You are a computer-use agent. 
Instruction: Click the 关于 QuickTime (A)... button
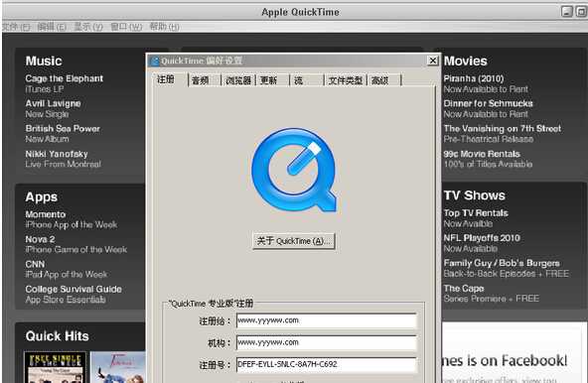(x=294, y=241)
